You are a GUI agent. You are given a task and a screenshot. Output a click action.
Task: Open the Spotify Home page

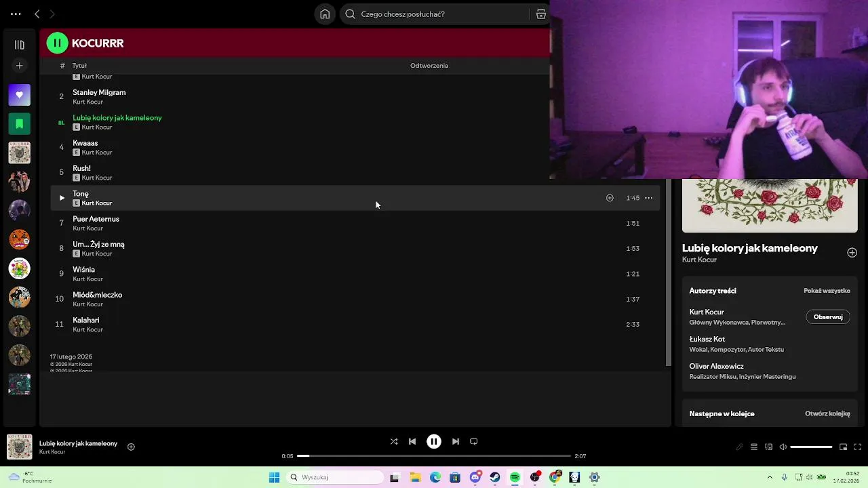pos(325,14)
